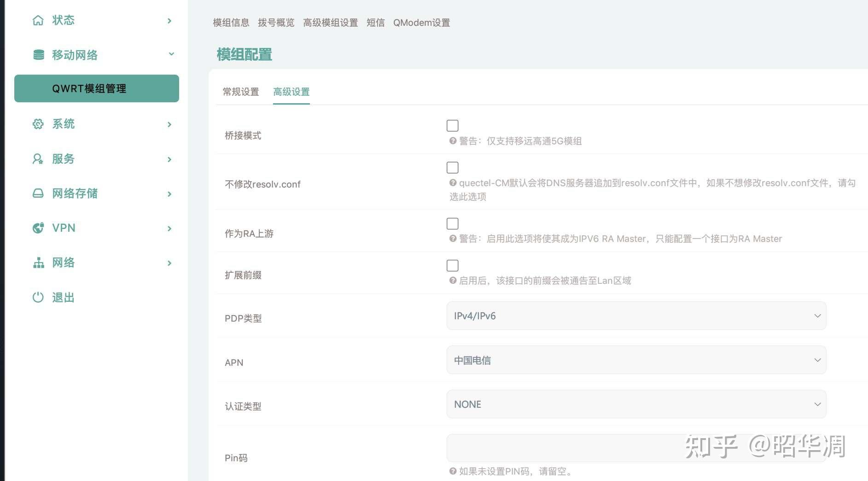This screenshot has width=868, height=481.
Task: Navigate to 拨号概览 from top menu
Action: point(276,23)
